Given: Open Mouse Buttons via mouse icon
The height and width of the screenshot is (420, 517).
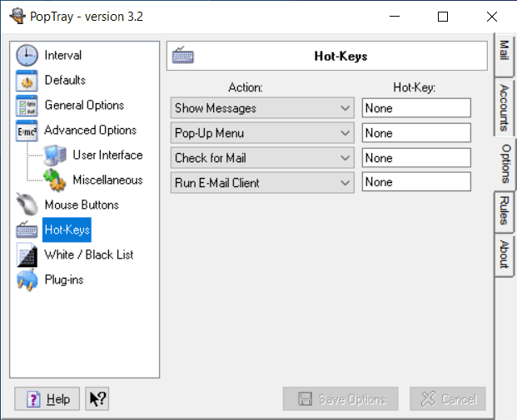Looking at the screenshot, I should (27, 205).
